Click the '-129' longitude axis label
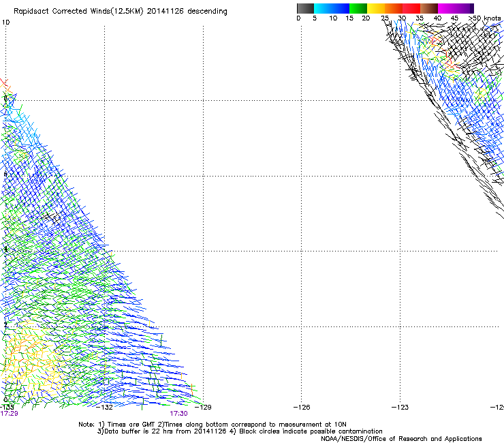This screenshot has height=443, width=504. click(x=204, y=408)
